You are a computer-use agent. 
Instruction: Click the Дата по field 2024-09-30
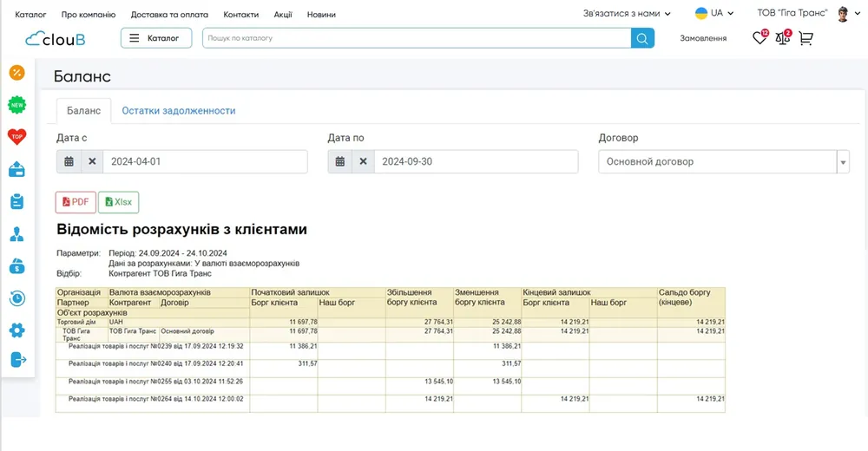(x=476, y=161)
